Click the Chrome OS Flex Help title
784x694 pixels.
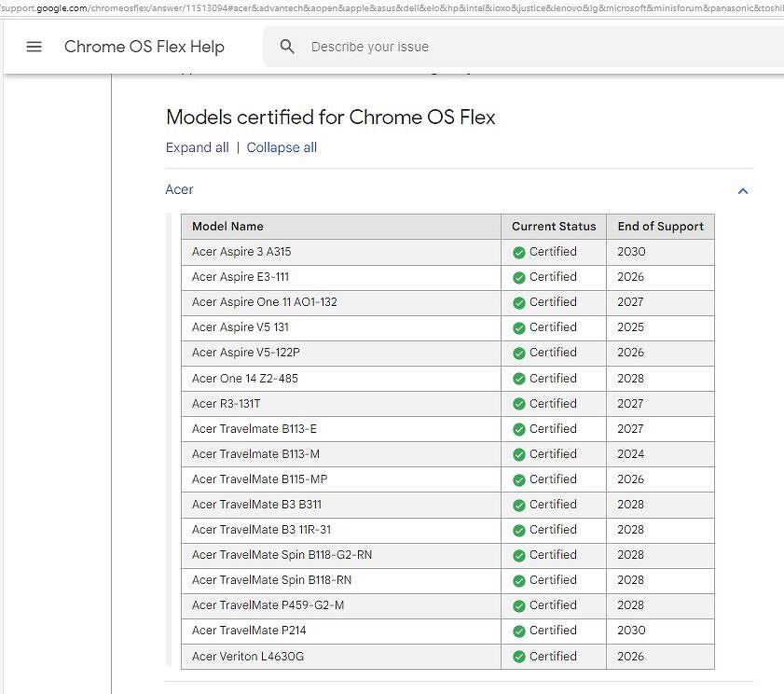(144, 47)
